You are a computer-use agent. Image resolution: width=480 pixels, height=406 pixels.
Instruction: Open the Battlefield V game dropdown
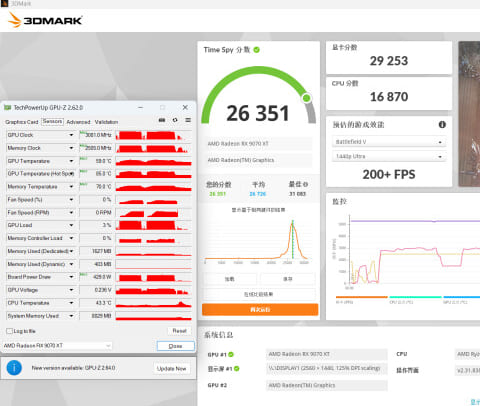click(389, 142)
